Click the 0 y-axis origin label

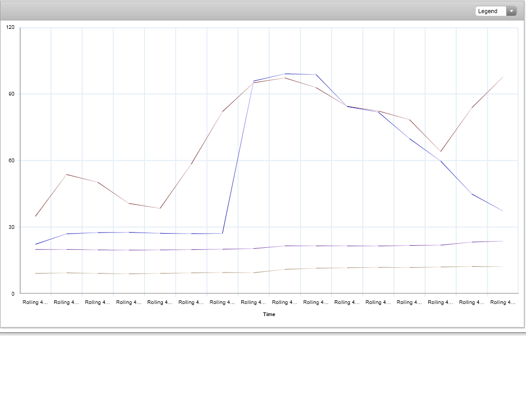(13, 293)
